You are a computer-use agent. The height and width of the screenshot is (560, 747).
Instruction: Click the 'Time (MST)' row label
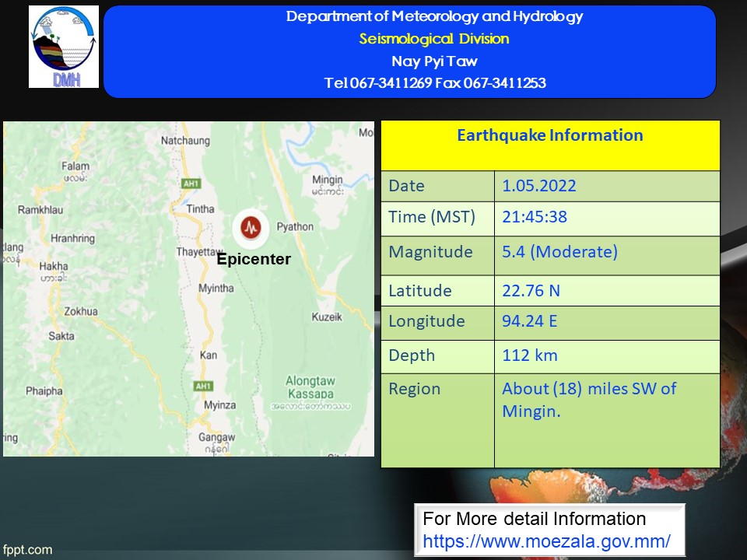pos(432,217)
